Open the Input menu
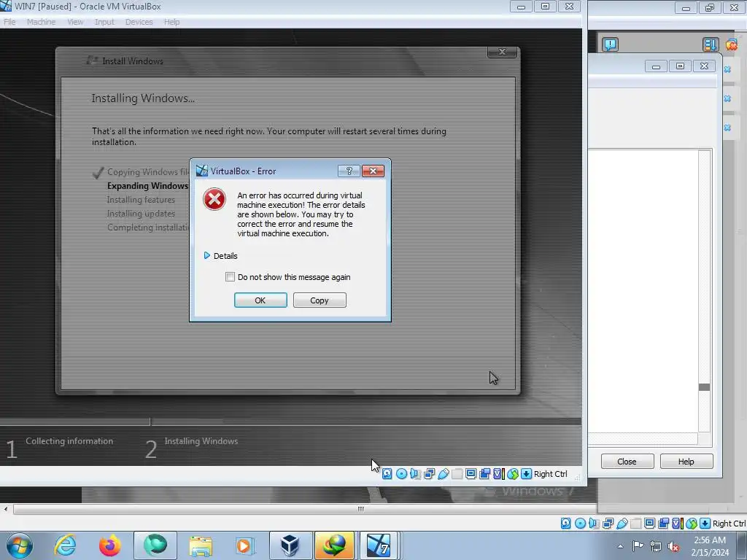Image resolution: width=747 pixels, height=560 pixels. 104,22
